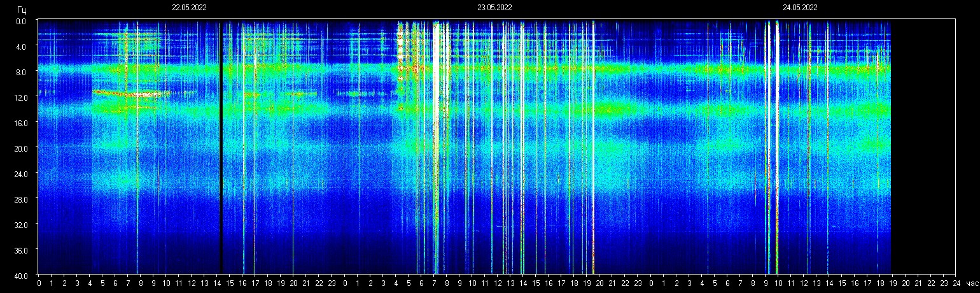980x293 pixels.
Task: Select the 20.0 frequency axis tick label
Action: 22,148
